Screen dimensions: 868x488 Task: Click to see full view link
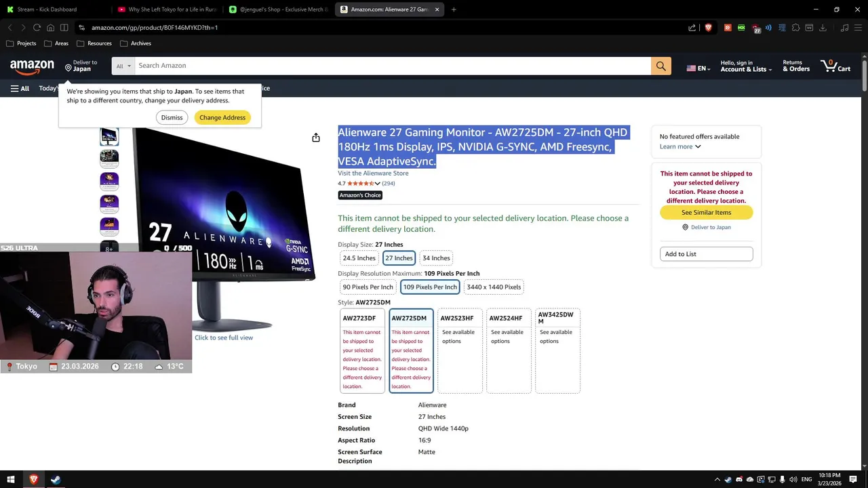pos(224,338)
